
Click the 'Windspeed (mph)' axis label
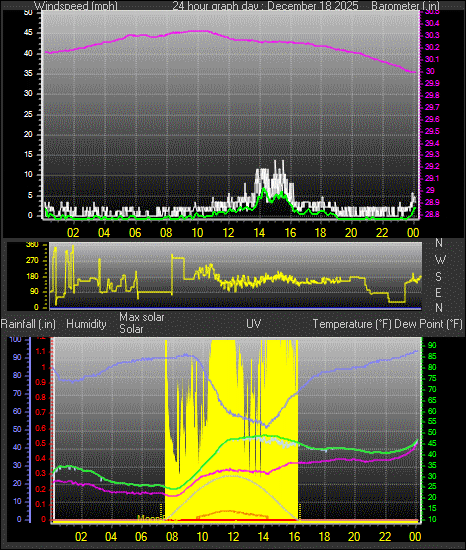tap(76, 6)
